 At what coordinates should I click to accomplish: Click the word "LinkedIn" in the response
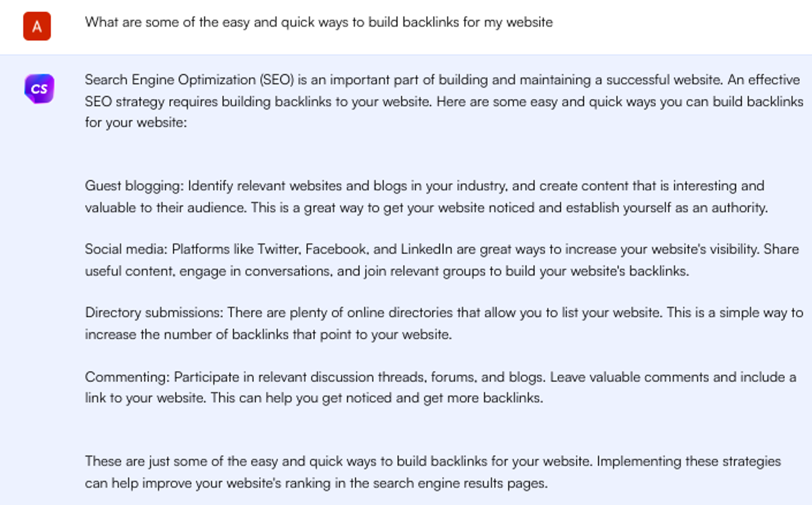tap(426, 249)
